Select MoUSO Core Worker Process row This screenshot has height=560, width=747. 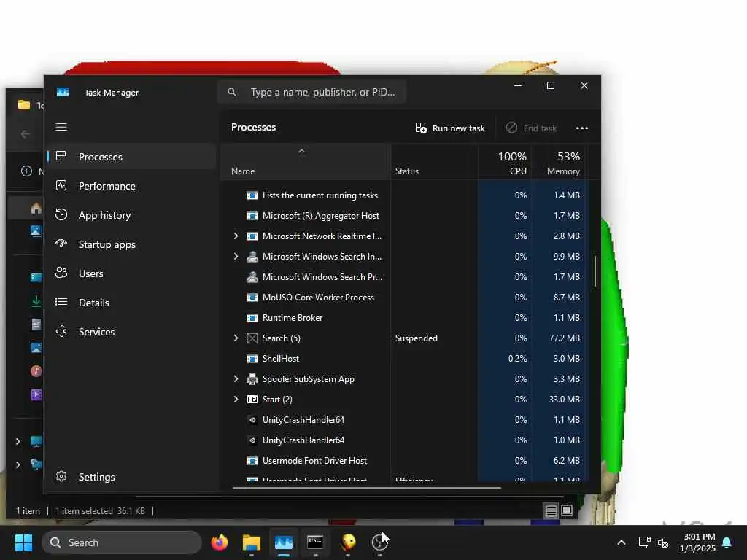pyautogui.click(x=403, y=297)
